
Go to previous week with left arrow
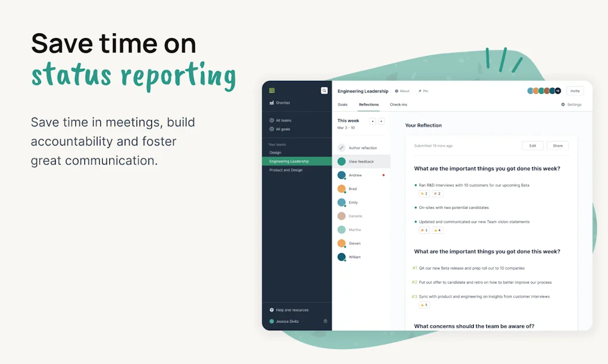click(x=372, y=121)
